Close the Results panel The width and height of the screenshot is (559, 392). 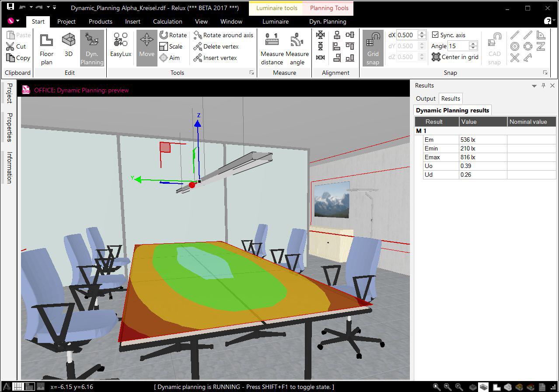click(552, 86)
